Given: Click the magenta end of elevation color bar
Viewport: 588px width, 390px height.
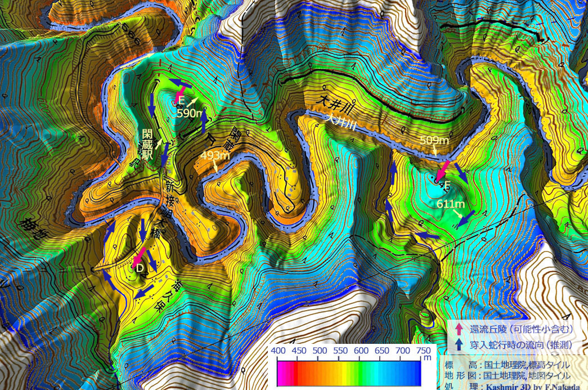Looking at the screenshot, I should click(x=280, y=373).
